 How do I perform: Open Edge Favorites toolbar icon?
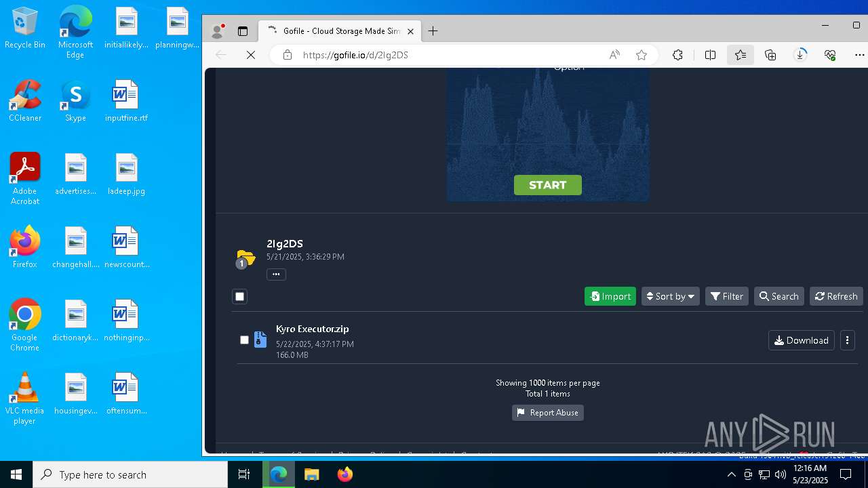[740, 55]
